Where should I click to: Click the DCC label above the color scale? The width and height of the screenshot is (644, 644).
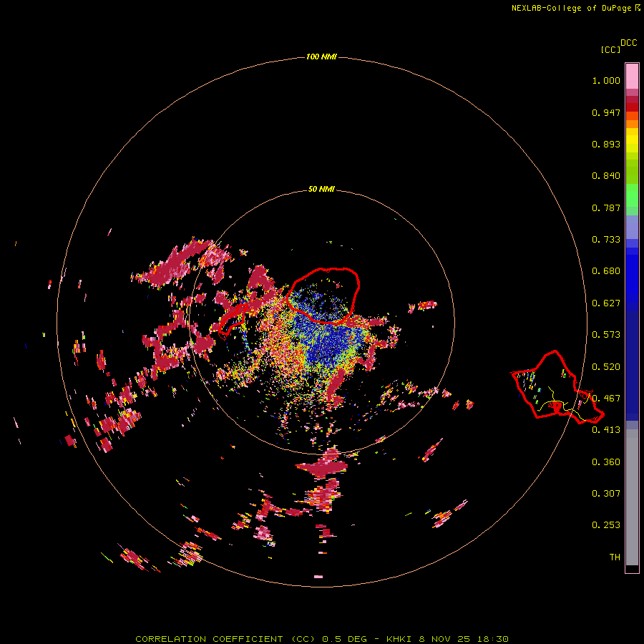(629, 43)
